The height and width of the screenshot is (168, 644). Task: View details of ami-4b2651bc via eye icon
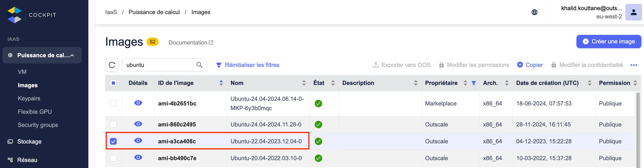[x=138, y=103]
